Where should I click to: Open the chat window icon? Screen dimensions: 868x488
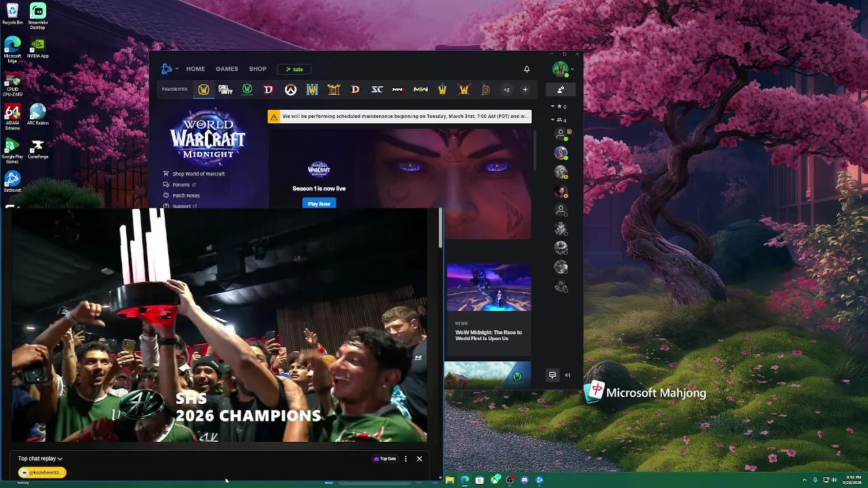click(x=553, y=375)
